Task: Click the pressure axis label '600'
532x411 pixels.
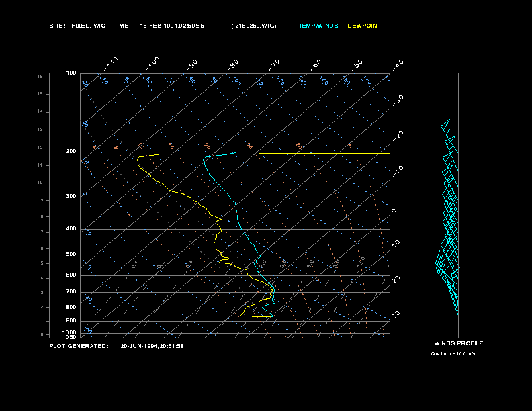Action: (71, 275)
